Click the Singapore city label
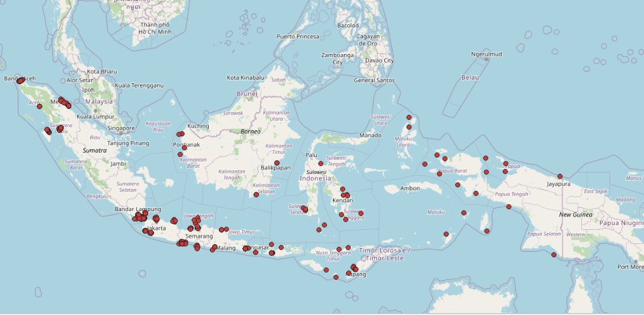This screenshot has height=315, width=644. tap(121, 128)
